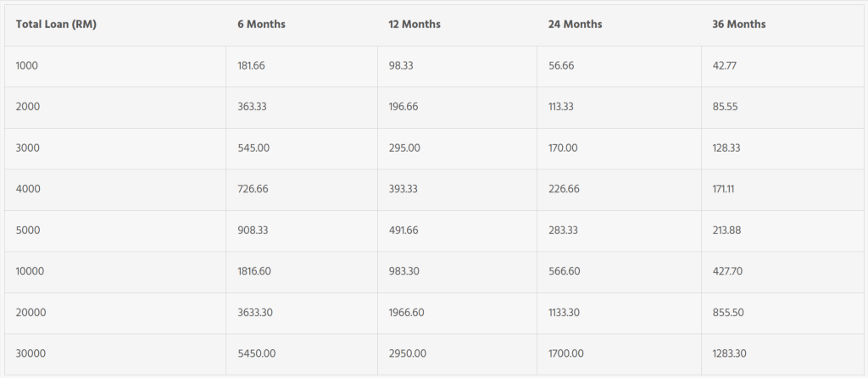Image resolution: width=868 pixels, height=378 pixels.
Task: Click the Total Loan (RM) column header
Action: pyautogui.click(x=56, y=25)
